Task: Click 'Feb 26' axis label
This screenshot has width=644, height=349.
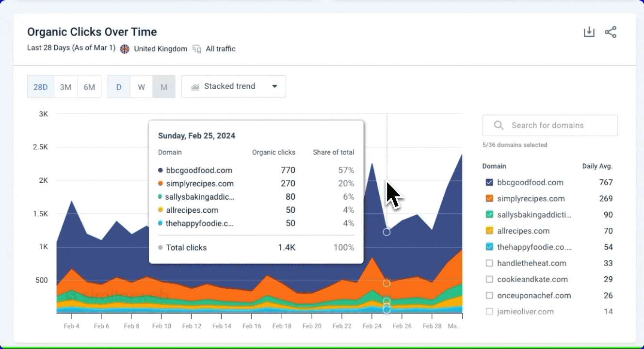Action: pos(402,326)
